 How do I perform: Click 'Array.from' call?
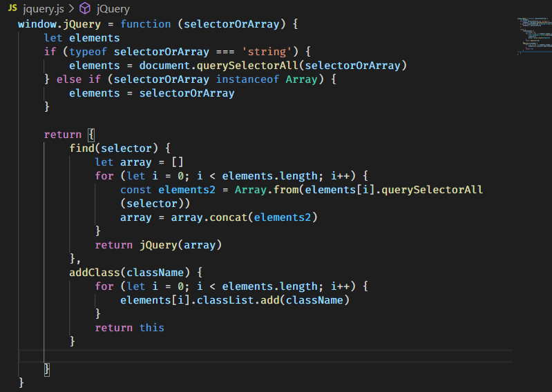267,190
